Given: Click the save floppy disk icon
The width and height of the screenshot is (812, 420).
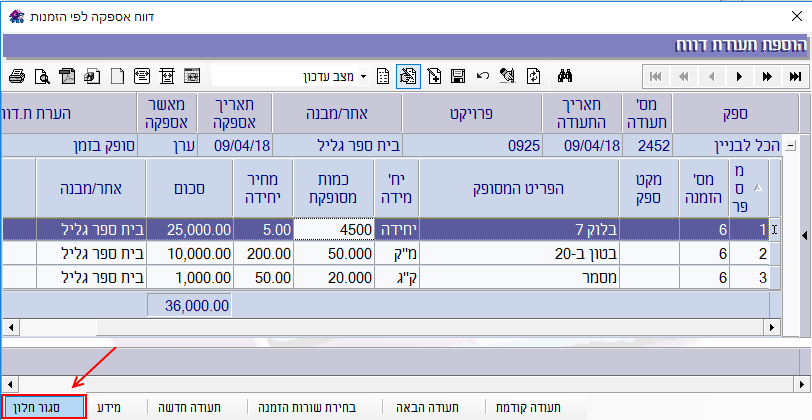Looking at the screenshot, I should tap(458, 76).
